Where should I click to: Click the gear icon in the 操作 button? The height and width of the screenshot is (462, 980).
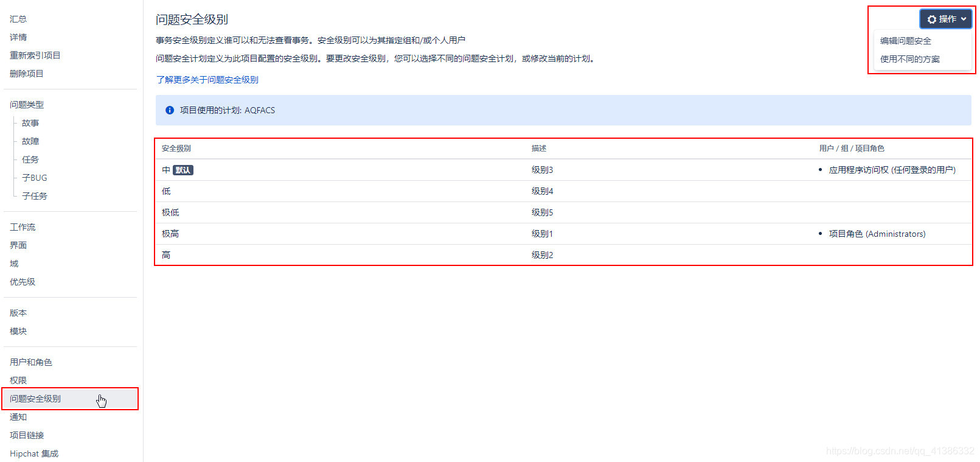point(931,19)
